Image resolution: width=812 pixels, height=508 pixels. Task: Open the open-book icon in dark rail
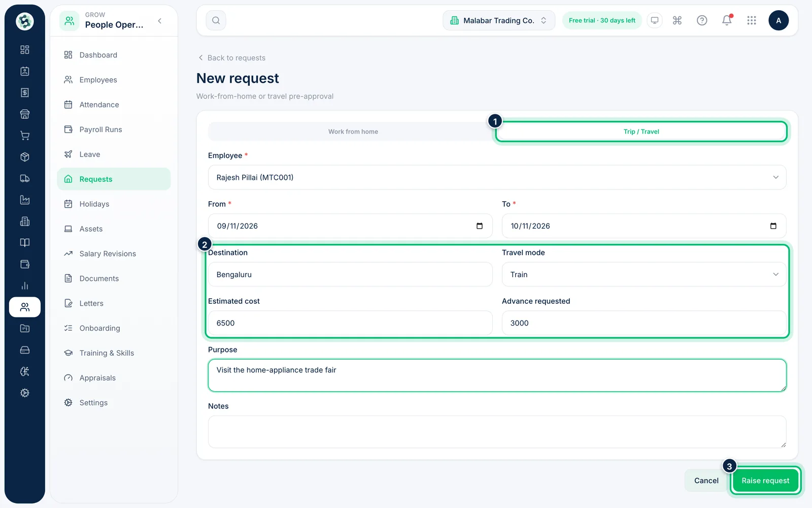(24, 243)
